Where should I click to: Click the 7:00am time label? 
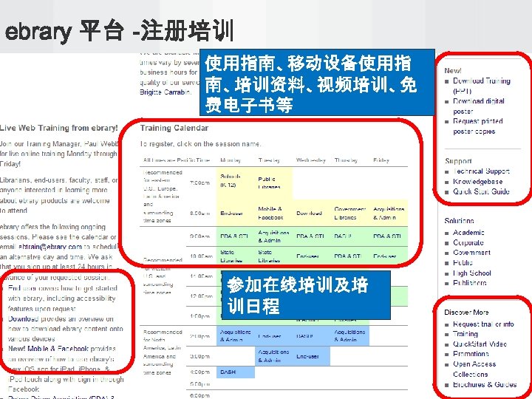pos(199,183)
